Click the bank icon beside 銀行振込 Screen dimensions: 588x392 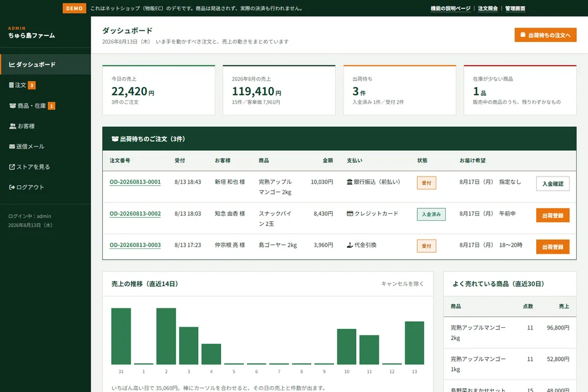coord(349,182)
